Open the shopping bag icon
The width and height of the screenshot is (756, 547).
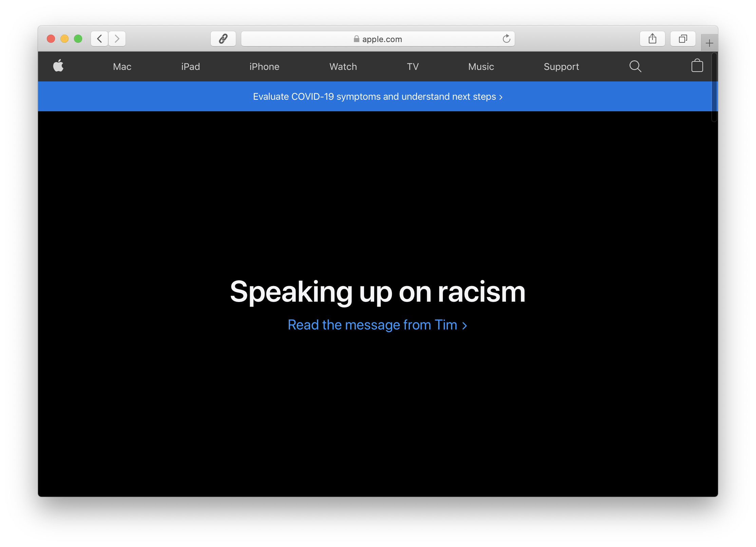click(697, 66)
